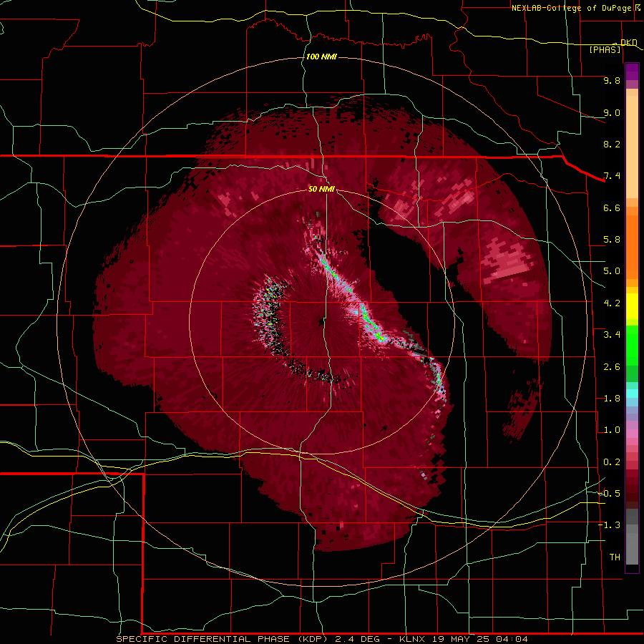Image resolution: width=644 pixels, height=644 pixels.
Task: Click the KDP label above the color scale
Action: (629, 42)
